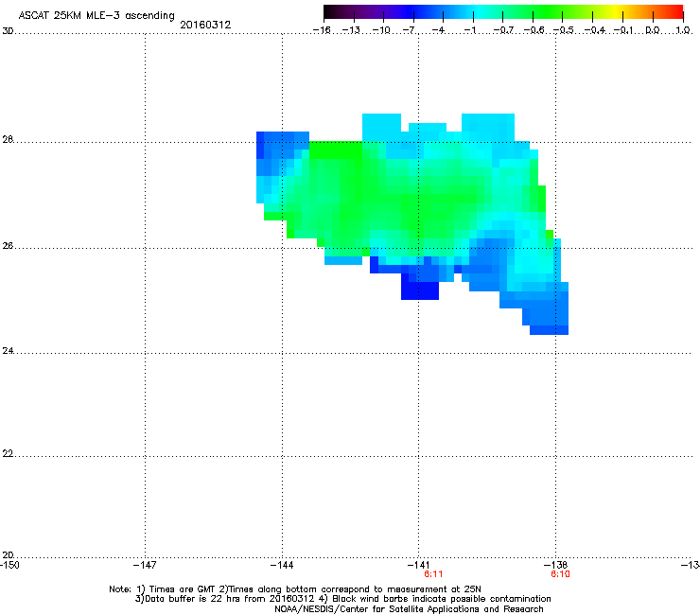Click colorbar tick label -10

(381, 30)
